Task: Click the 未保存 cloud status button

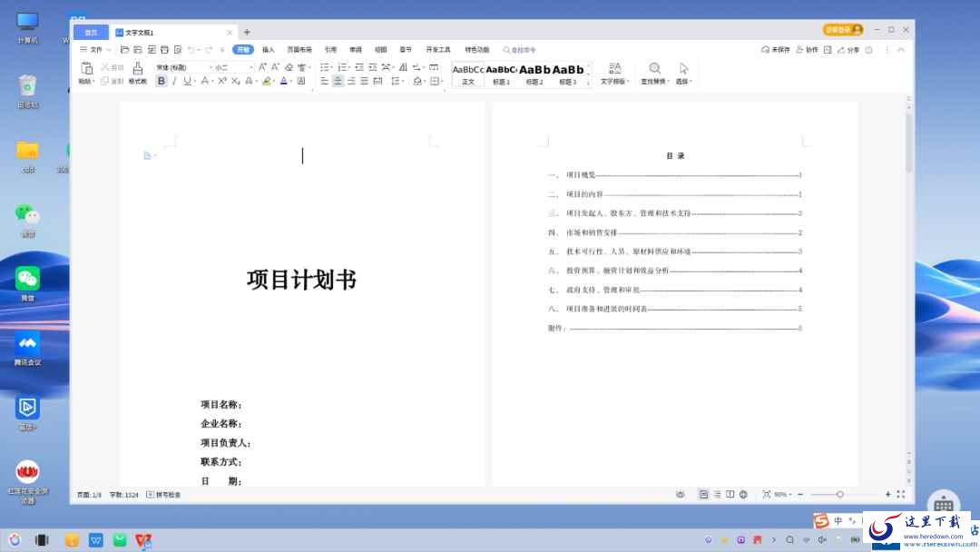Action: tap(776, 49)
